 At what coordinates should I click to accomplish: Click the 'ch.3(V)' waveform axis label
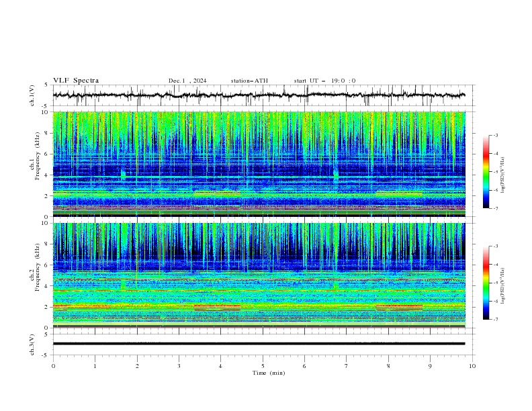[x=32, y=345]
